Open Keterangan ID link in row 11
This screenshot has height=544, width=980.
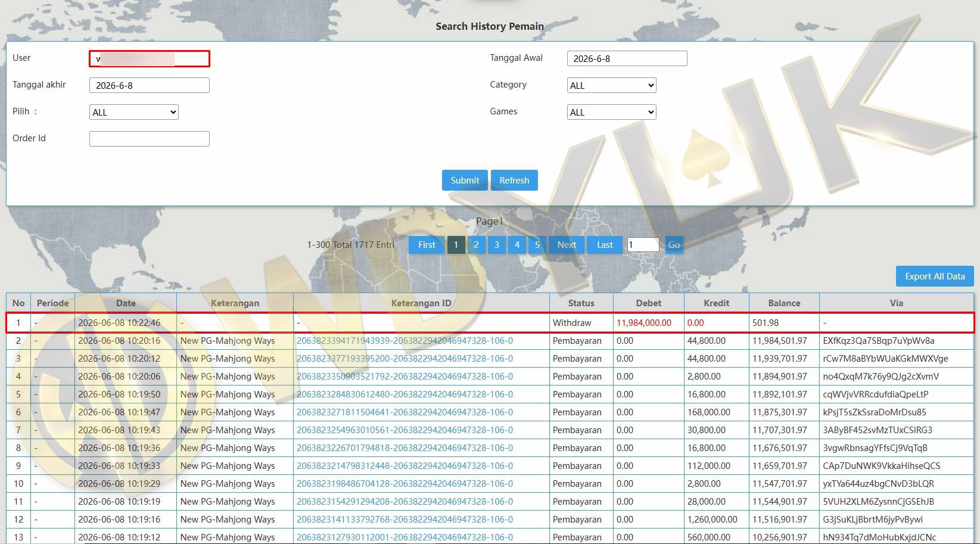[x=405, y=502]
